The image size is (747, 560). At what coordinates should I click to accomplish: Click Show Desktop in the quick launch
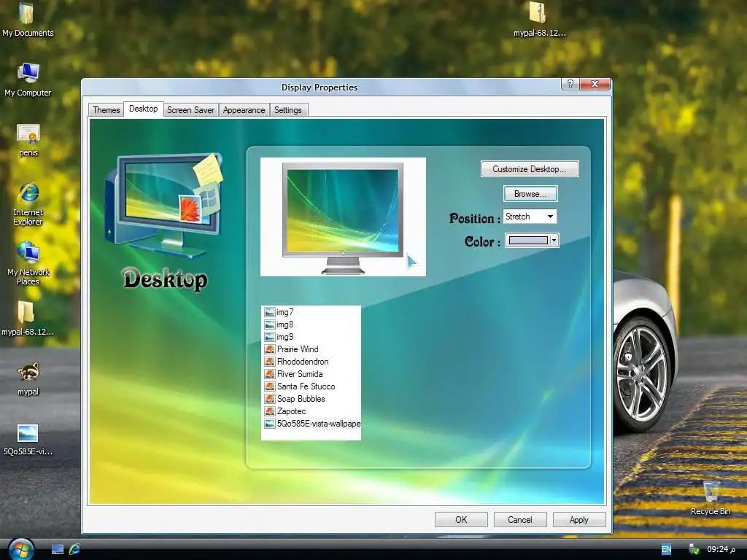(x=58, y=550)
